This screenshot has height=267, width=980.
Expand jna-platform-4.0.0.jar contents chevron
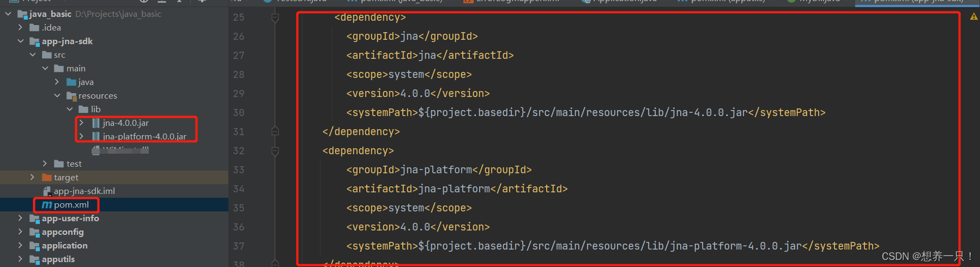tap(81, 136)
